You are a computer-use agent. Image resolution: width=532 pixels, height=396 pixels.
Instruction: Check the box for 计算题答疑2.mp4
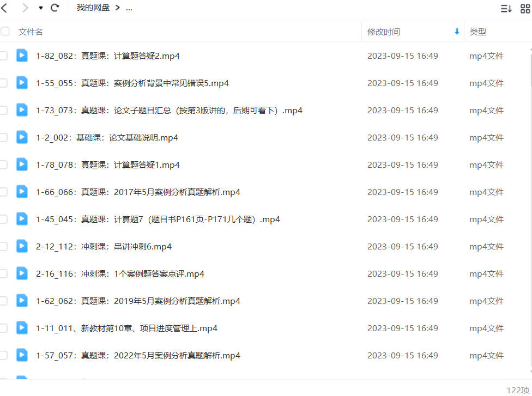click(3, 56)
